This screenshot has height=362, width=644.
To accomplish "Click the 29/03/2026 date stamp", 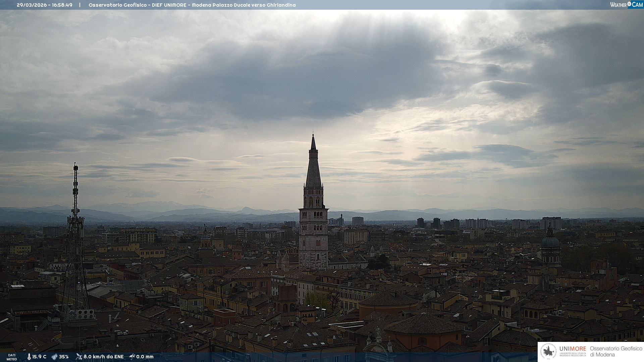I will (32, 5).
